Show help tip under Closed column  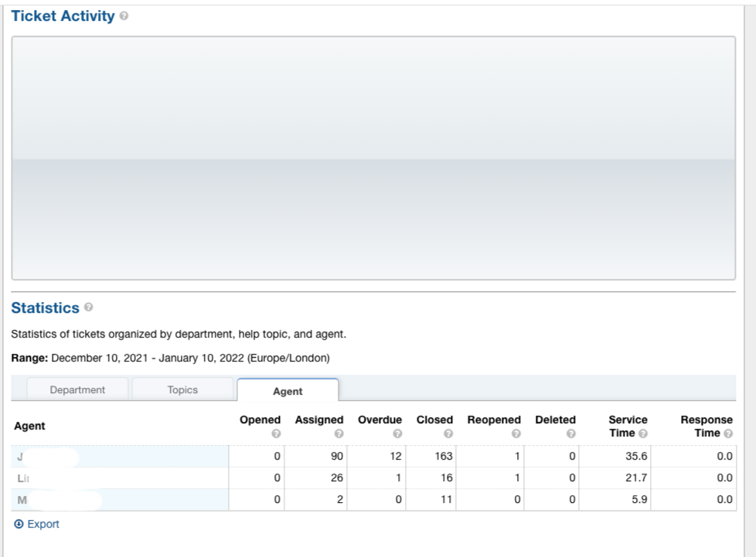[x=448, y=433]
